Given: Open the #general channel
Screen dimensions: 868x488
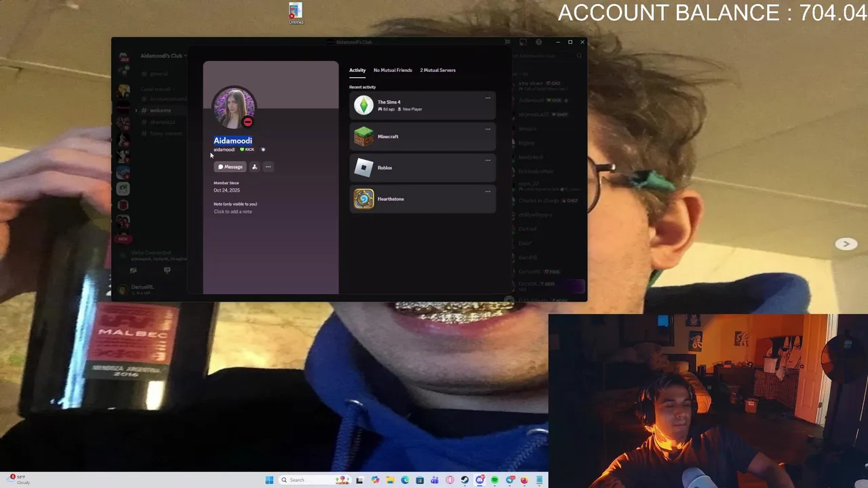Looking at the screenshot, I should [159, 74].
